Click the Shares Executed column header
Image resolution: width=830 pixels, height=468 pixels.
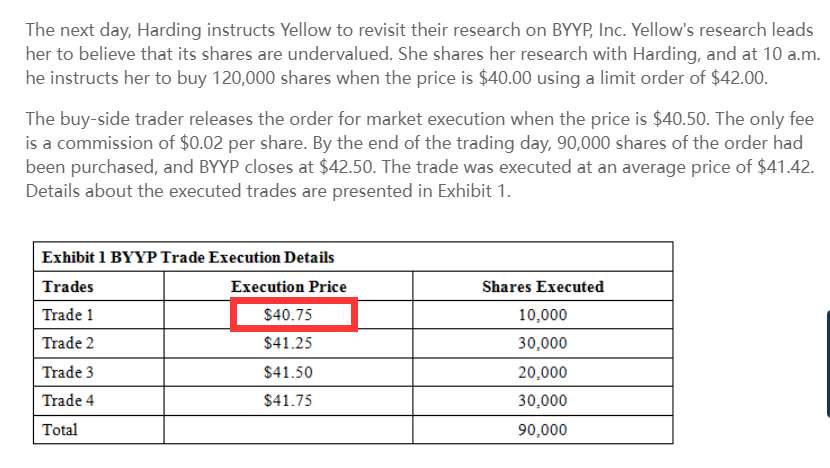click(x=543, y=287)
